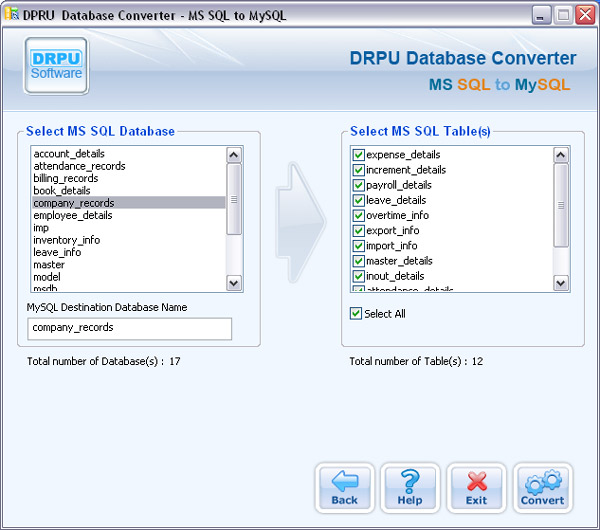Uncheck the master_details checkbox

(358, 261)
